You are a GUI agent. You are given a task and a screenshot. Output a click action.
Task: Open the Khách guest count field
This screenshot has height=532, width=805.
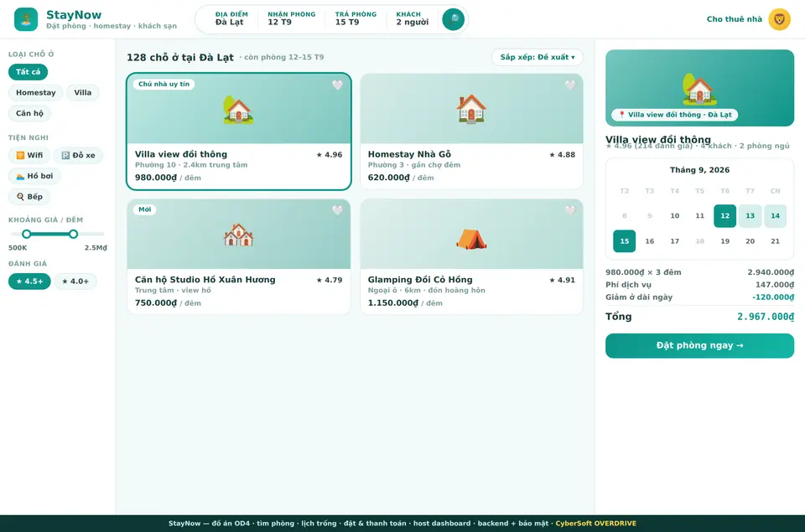tap(413, 18)
